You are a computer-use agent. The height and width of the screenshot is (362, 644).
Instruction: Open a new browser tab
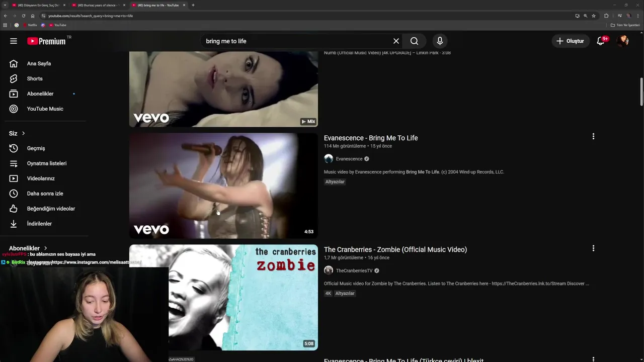coord(193,5)
